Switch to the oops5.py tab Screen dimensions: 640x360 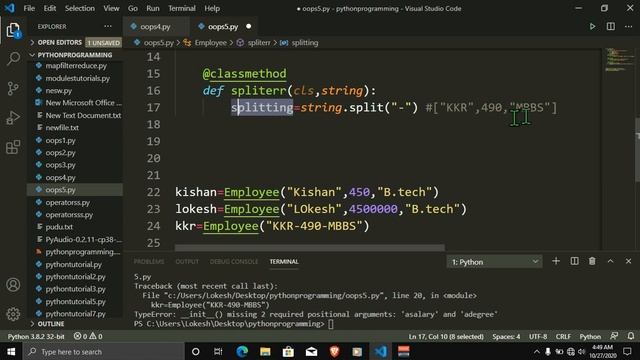(x=223, y=27)
